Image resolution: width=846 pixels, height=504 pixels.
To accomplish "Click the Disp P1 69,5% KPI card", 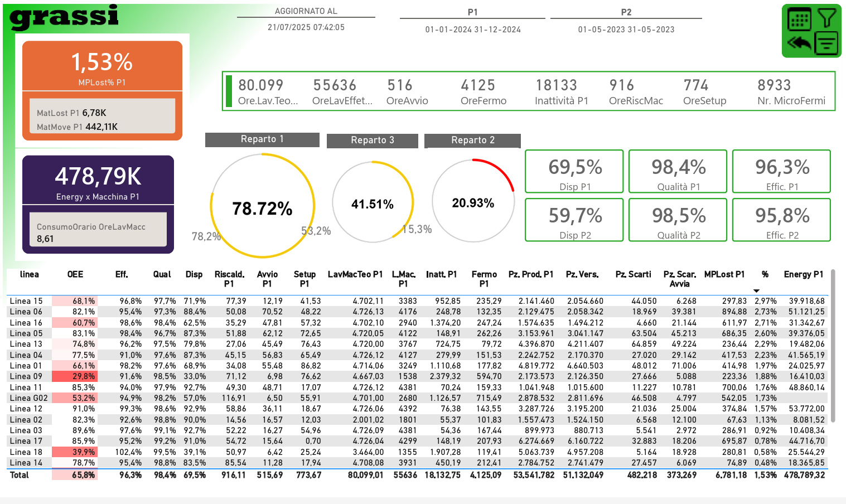I will tap(574, 171).
